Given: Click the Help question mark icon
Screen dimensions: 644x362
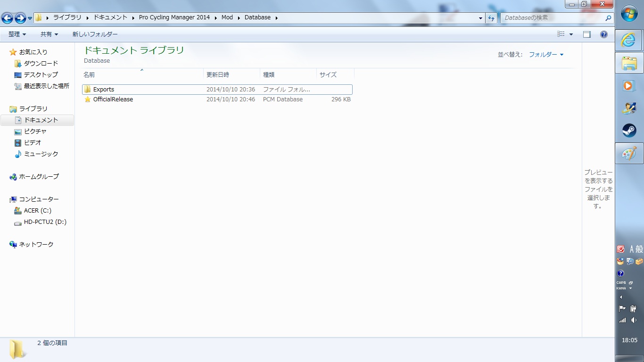Looking at the screenshot, I should pos(603,34).
